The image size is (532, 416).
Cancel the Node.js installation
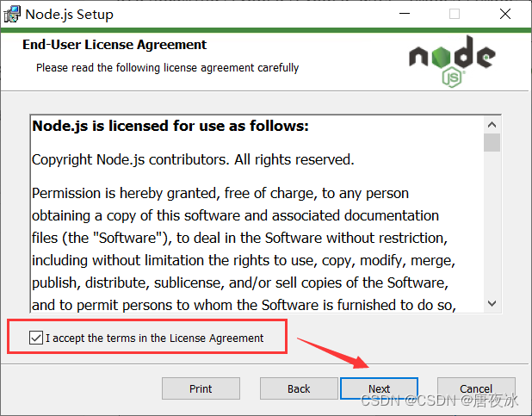point(476,388)
